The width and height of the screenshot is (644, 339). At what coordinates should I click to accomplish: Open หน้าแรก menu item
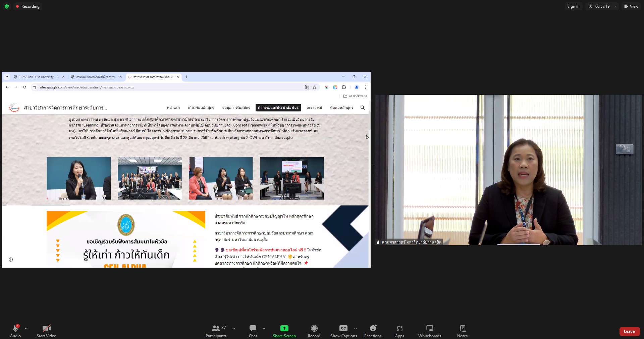pyautogui.click(x=173, y=108)
